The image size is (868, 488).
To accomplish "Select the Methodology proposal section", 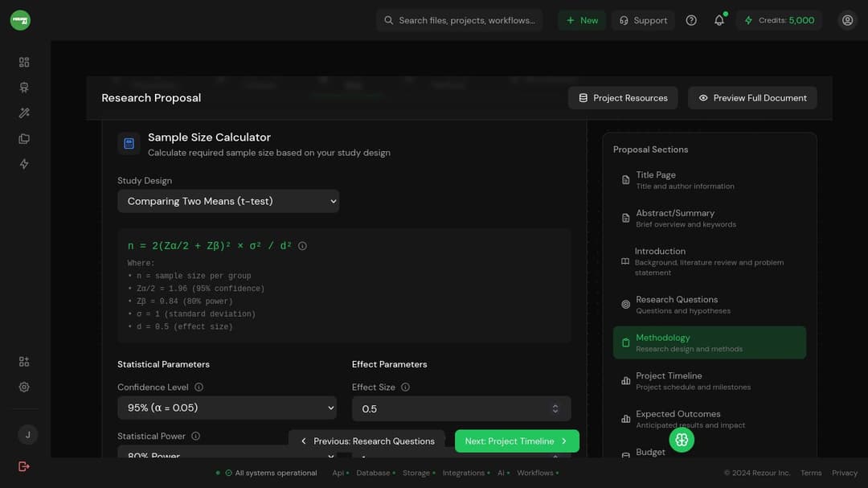I will 709,342.
